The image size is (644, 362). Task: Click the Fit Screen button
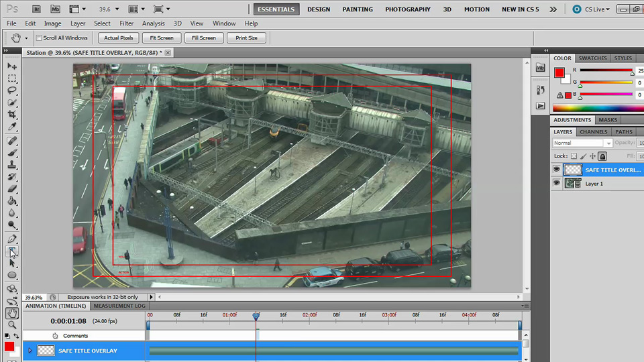162,38
